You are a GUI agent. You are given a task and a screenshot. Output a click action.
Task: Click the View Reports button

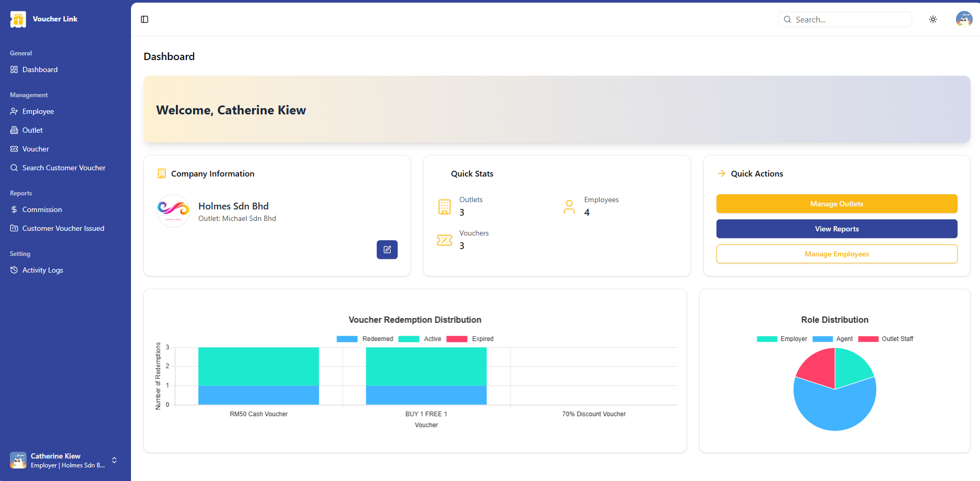click(836, 229)
